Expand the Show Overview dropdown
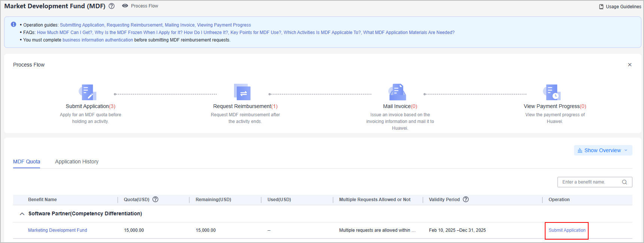The image size is (644, 243). [603, 150]
